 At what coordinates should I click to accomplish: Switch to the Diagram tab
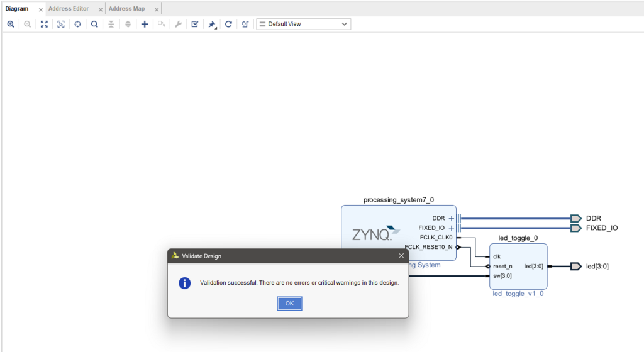click(x=17, y=9)
